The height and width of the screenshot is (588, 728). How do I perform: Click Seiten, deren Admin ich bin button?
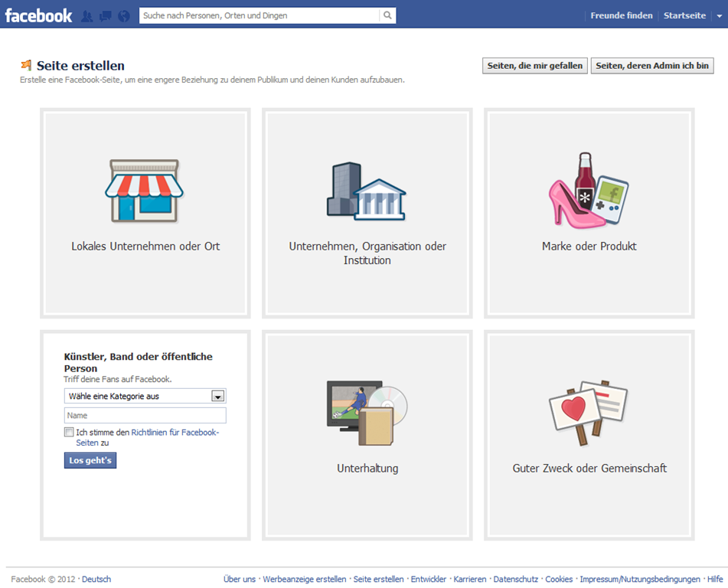(x=652, y=66)
